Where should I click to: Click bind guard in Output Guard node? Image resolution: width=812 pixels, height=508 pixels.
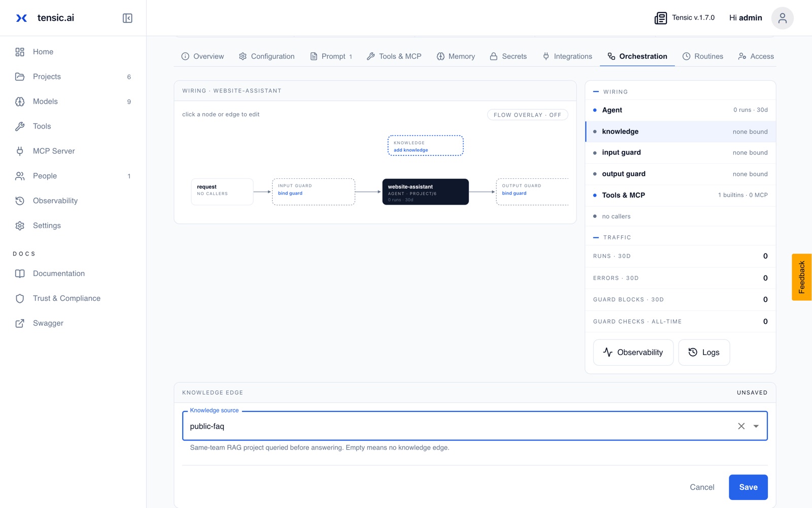514,193
